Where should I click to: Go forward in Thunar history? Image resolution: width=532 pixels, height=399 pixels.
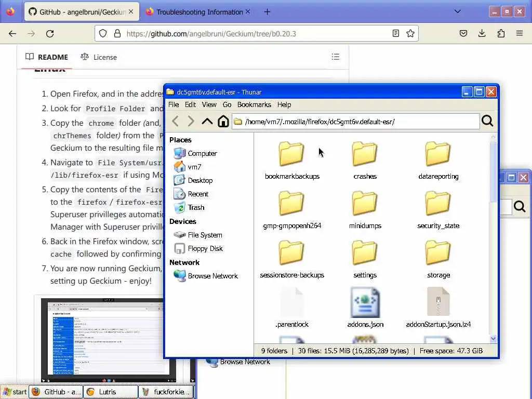[x=191, y=121]
